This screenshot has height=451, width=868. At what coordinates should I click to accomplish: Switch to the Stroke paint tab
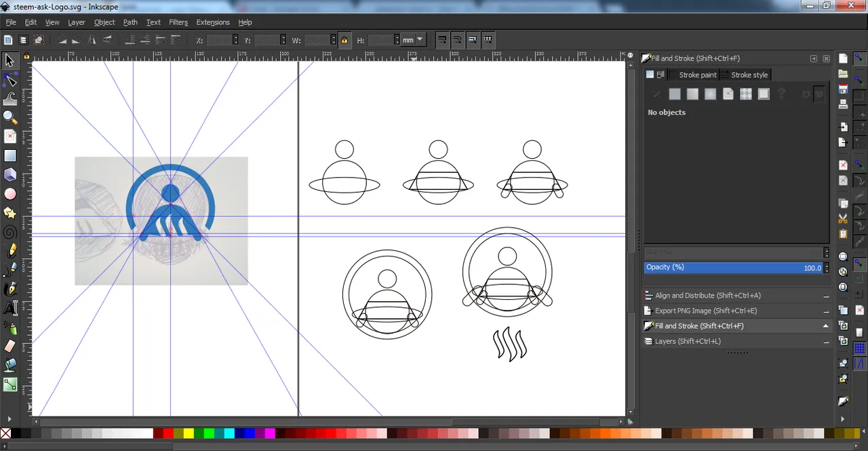[x=693, y=75]
